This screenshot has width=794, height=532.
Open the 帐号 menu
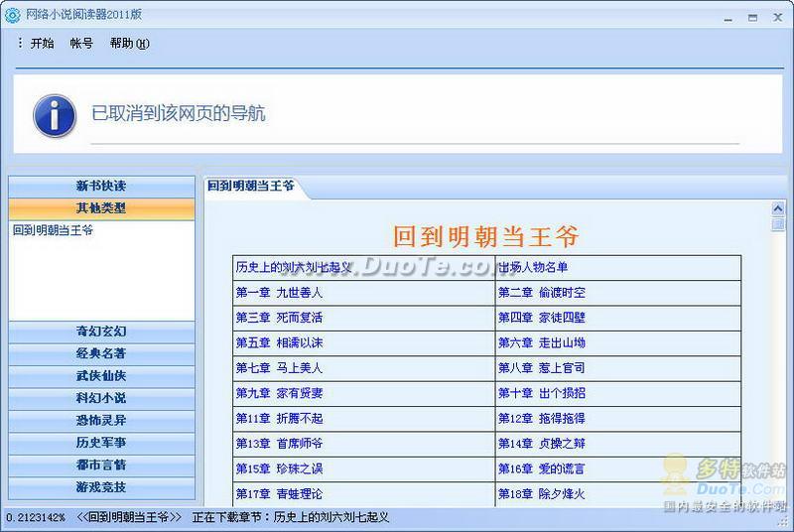click(81, 44)
